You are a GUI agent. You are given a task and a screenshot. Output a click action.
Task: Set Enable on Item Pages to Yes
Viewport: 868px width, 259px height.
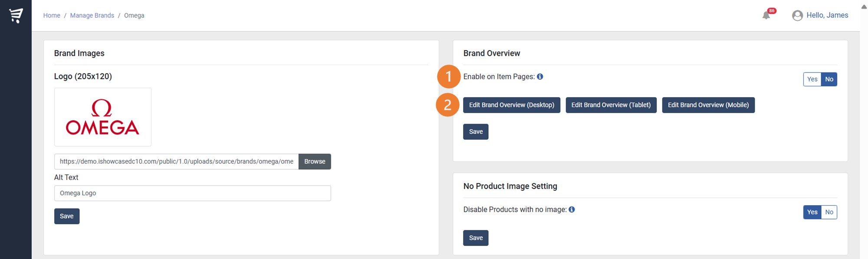coord(812,79)
